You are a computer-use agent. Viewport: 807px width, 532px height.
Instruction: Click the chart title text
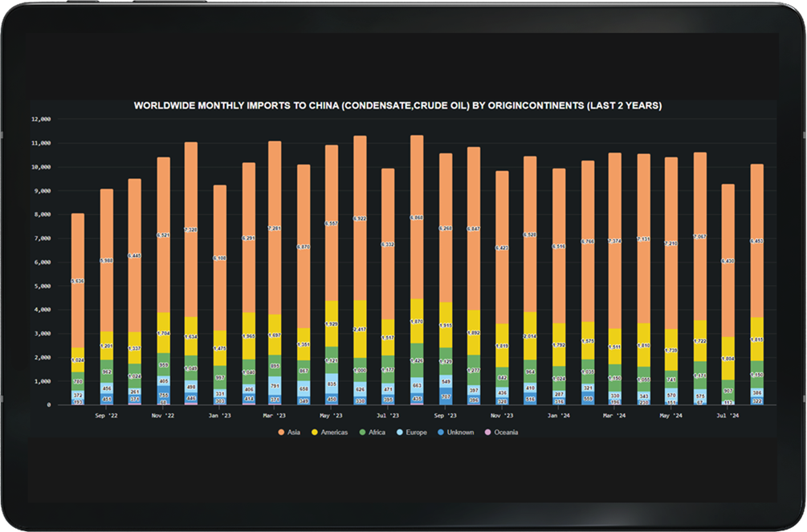397,105
